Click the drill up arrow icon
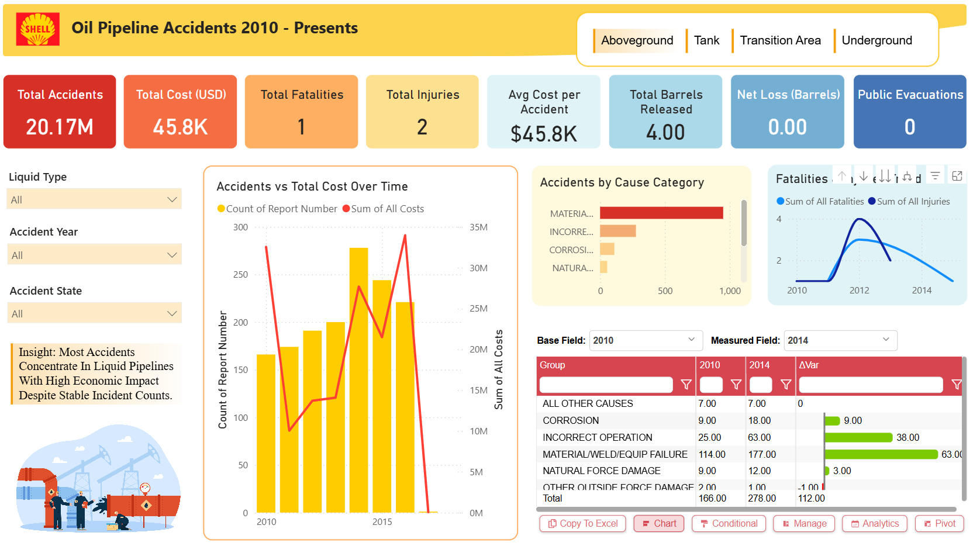This screenshot has height=546, width=980. pyautogui.click(x=842, y=175)
